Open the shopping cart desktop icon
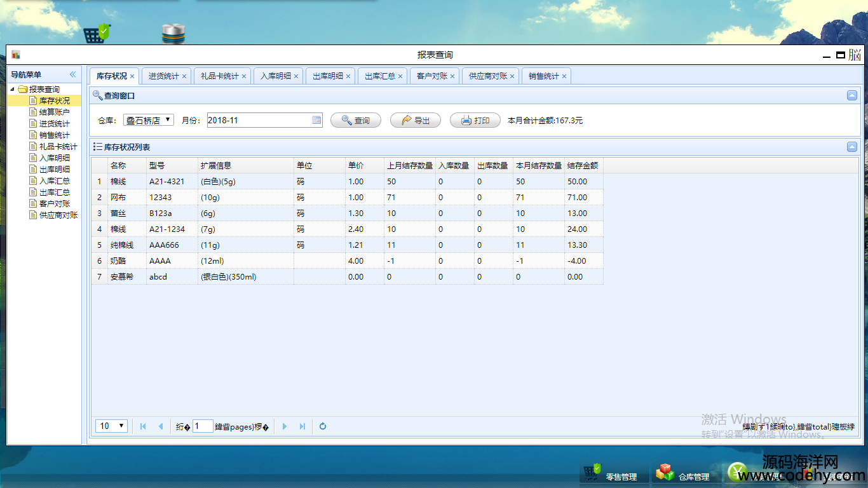The image size is (868, 488). [97, 34]
